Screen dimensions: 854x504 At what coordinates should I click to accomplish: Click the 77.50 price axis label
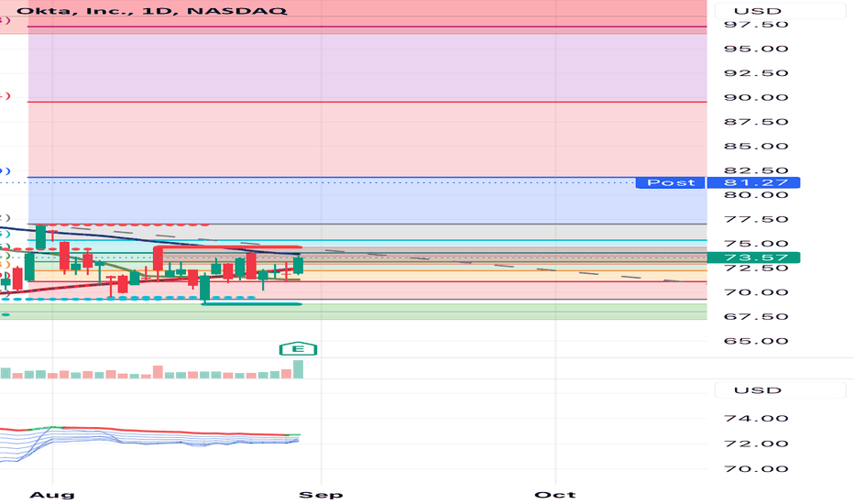coord(756,219)
